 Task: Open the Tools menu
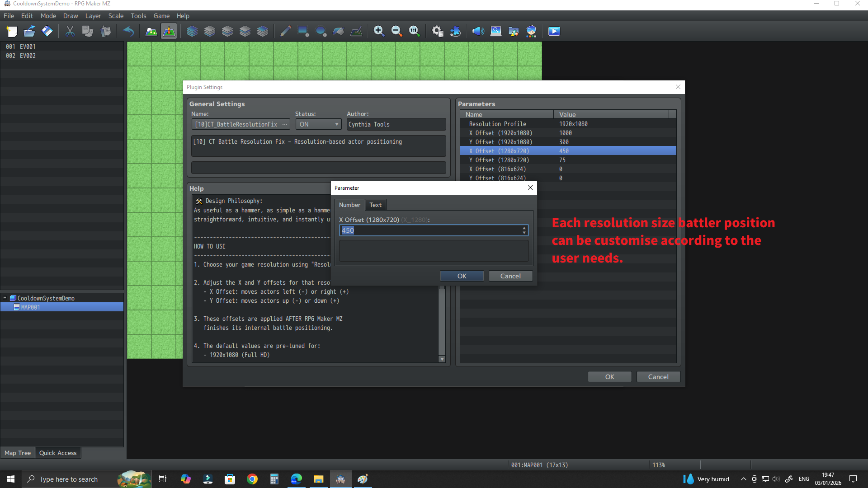(138, 16)
